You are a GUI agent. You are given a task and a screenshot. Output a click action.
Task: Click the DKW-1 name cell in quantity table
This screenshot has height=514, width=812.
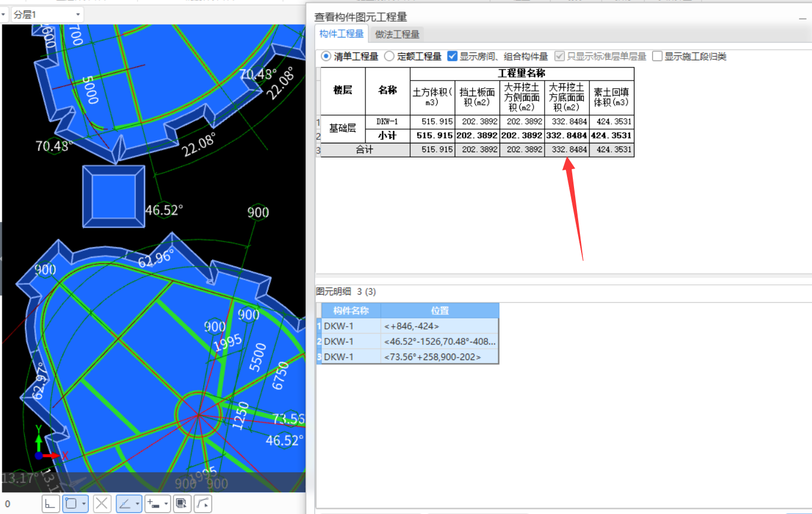tap(388, 122)
